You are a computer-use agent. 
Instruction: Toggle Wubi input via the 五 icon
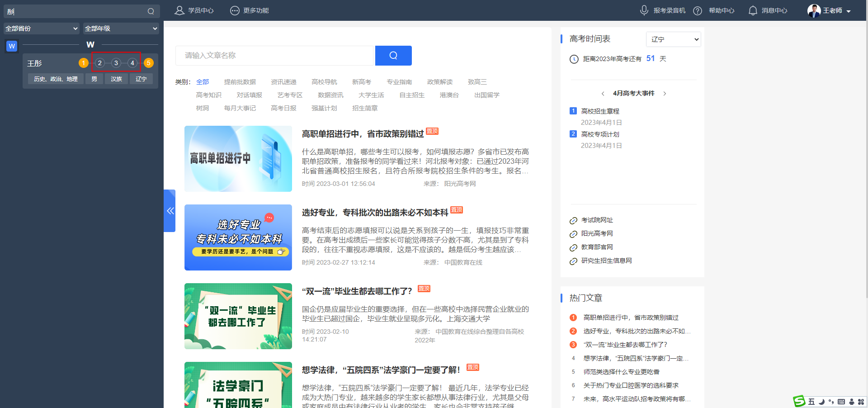pyautogui.click(x=811, y=402)
